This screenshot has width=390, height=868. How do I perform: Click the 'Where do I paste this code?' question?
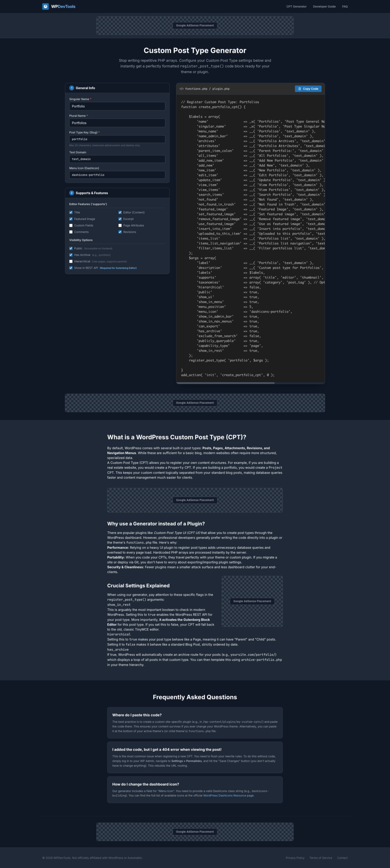tap(137, 715)
